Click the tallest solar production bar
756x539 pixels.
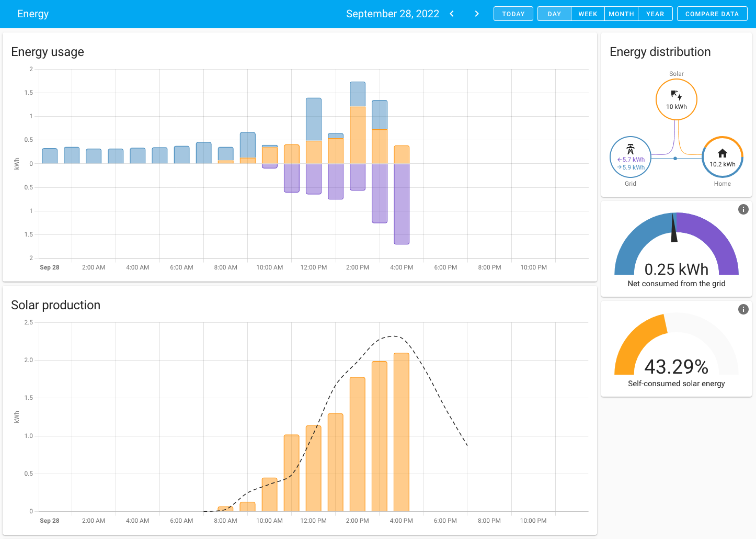pos(402,432)
